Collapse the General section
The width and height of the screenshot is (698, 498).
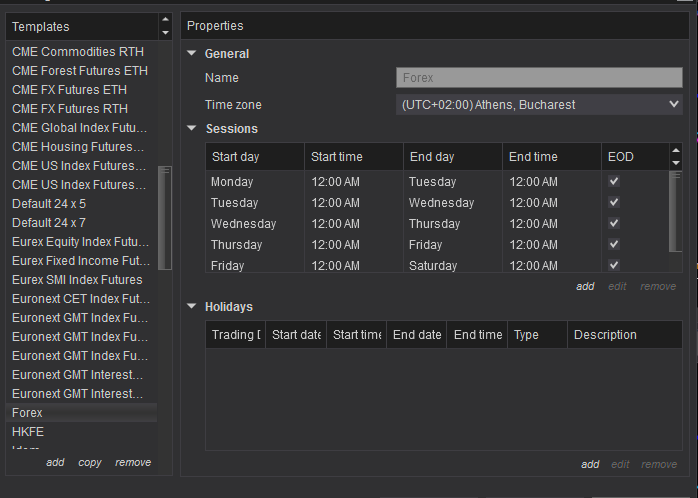192,53
